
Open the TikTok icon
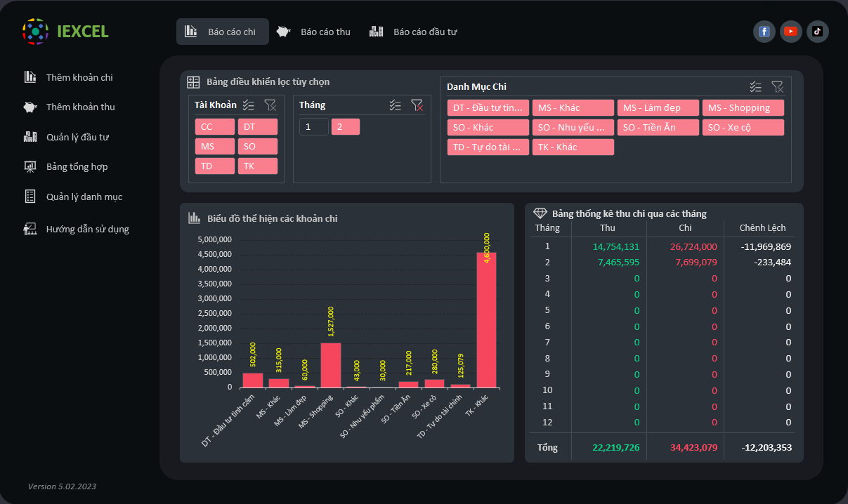tap(818, 32)
